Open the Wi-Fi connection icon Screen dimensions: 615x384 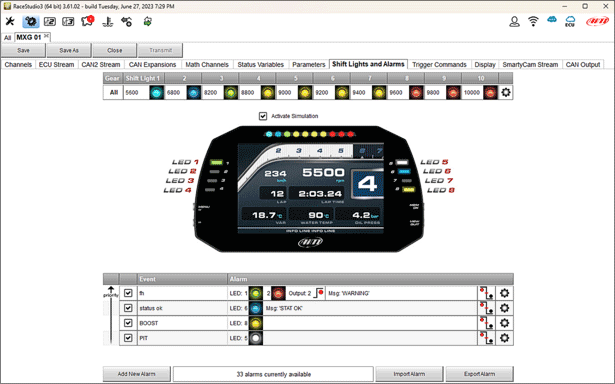tap(533, 21)
